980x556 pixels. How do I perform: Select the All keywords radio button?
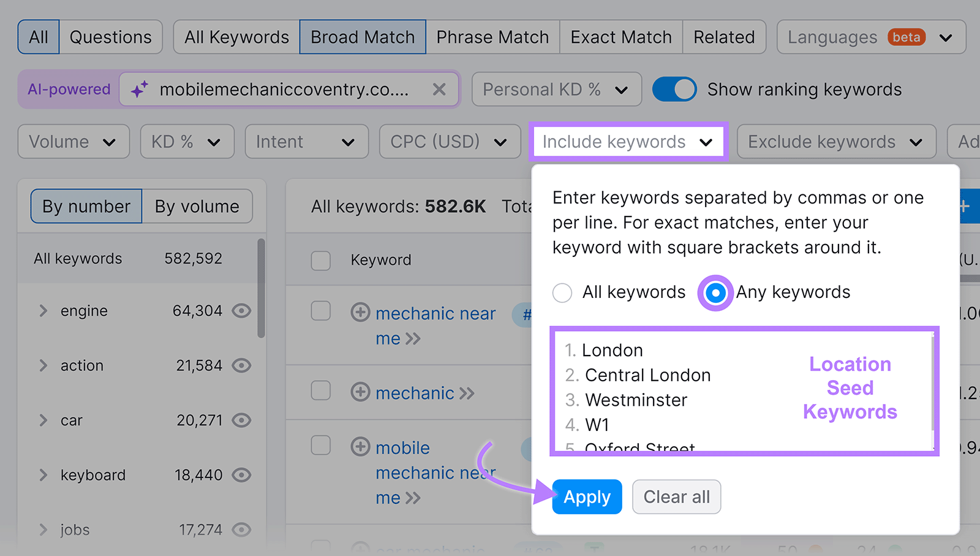tap(562, 292)
